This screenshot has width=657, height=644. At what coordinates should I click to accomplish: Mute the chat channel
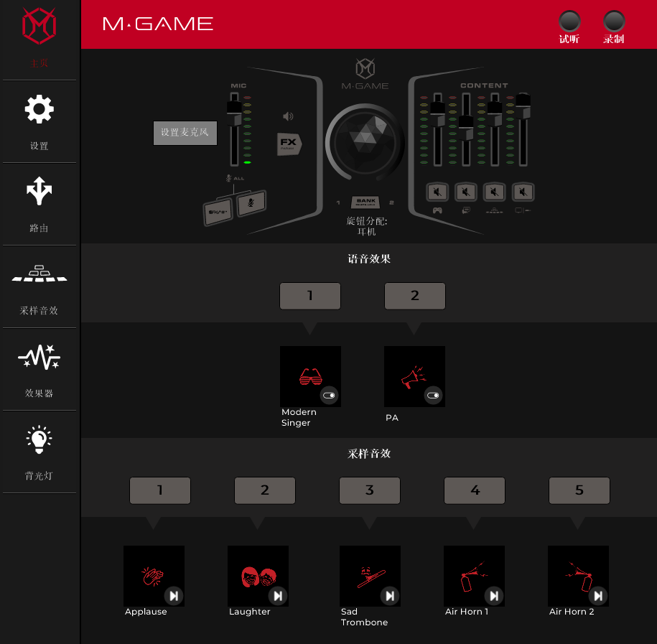466,192
